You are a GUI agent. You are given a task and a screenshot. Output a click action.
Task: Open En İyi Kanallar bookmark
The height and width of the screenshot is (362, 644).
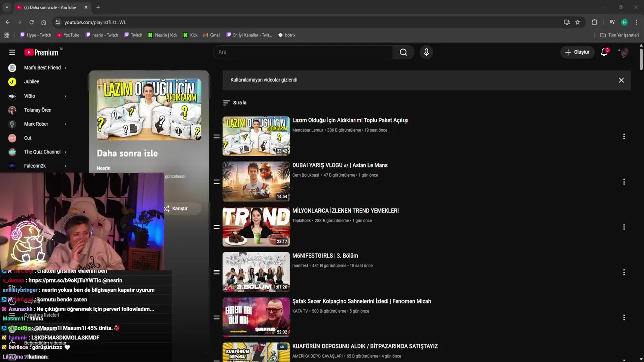(249, 35)
